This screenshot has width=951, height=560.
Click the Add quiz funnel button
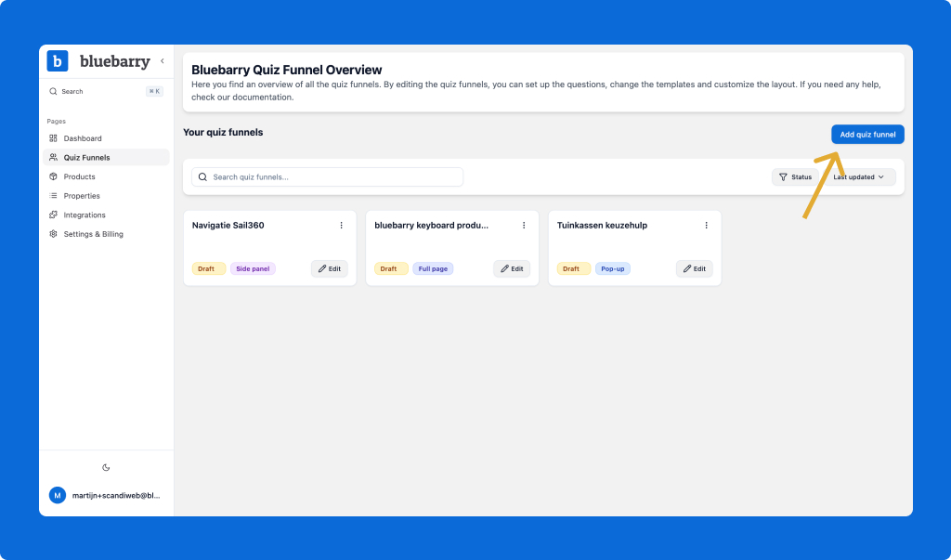866,134
